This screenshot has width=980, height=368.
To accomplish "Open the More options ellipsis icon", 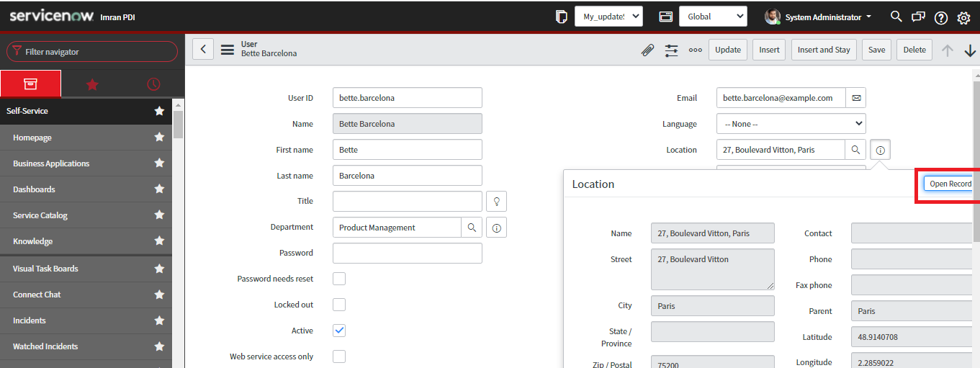I will tap(695, 50).
